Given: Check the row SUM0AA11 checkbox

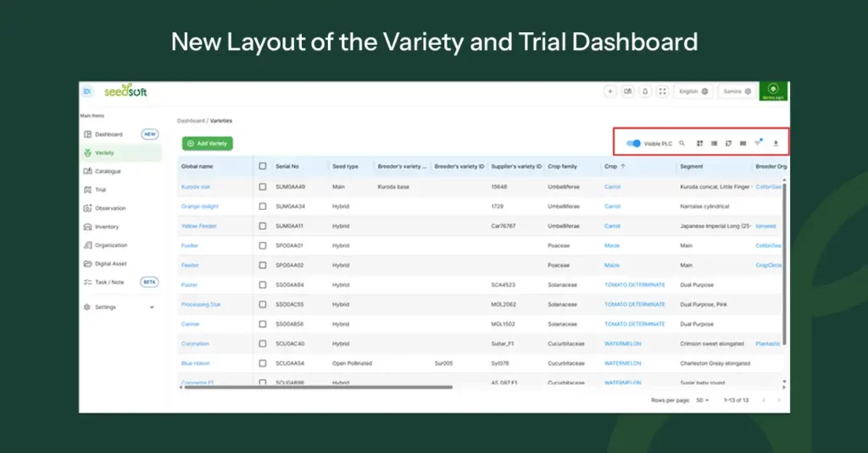Looking at the screenshot, I should [263, 226].
